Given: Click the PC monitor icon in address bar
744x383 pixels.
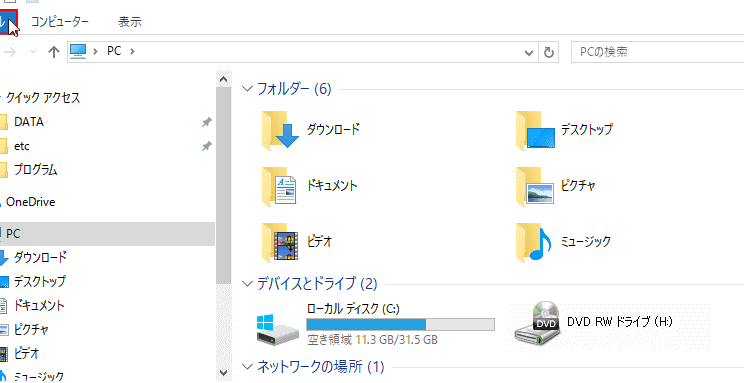Looking at the screenshot, I should pyautogui.click(x=77, y=51).
